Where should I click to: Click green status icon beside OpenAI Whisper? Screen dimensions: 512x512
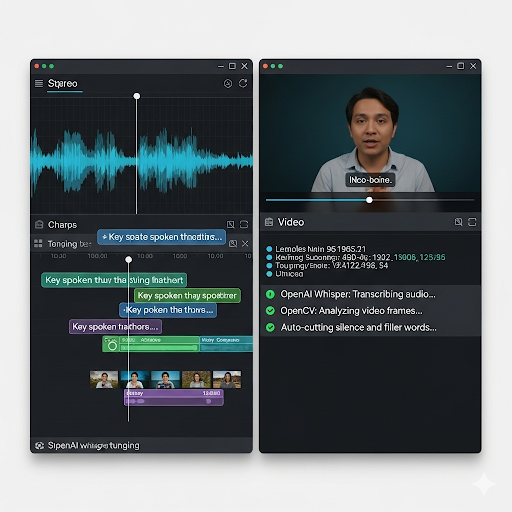[x=270, y=294]
